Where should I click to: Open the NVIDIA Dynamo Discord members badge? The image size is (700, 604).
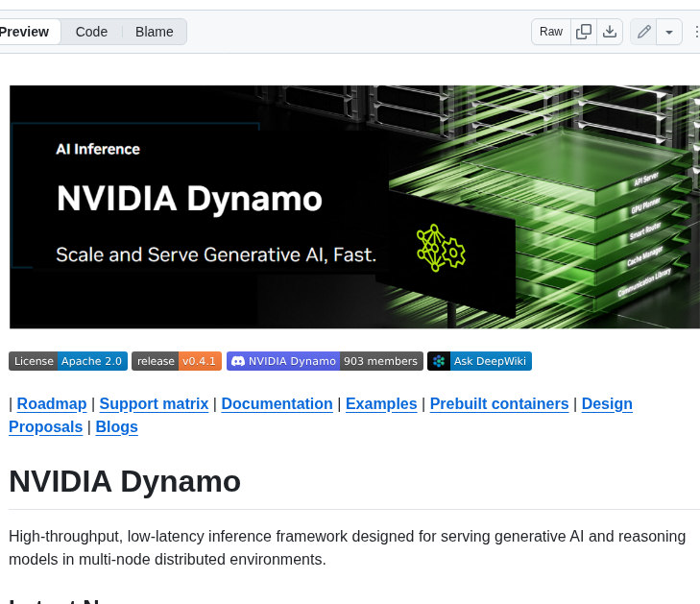(x=325, y=361)
